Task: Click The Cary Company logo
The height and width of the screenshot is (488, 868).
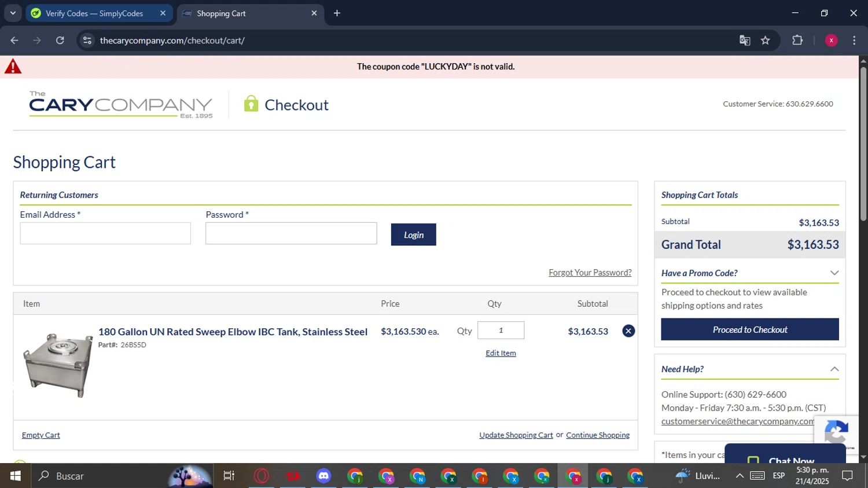Action: point(121,104)
